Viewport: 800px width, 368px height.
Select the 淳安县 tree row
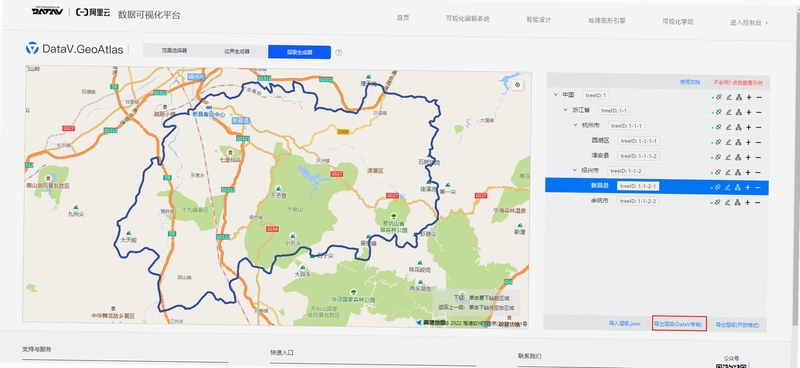click(x=657, y=156)
